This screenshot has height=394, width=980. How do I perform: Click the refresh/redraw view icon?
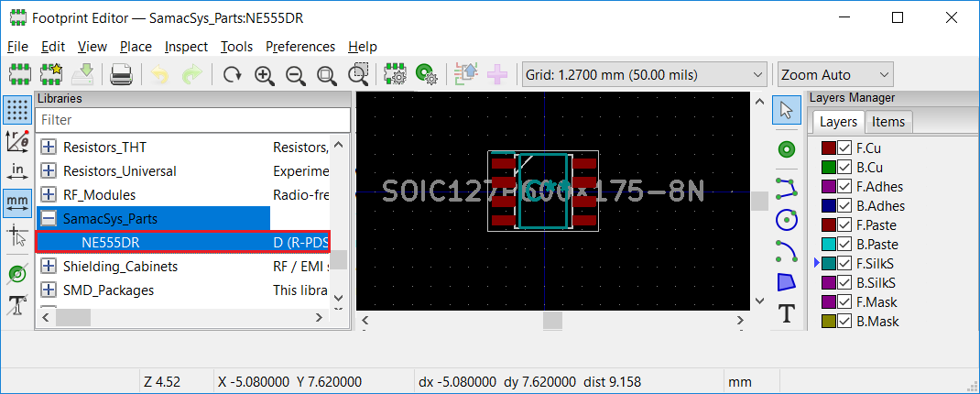coord(233,75)
